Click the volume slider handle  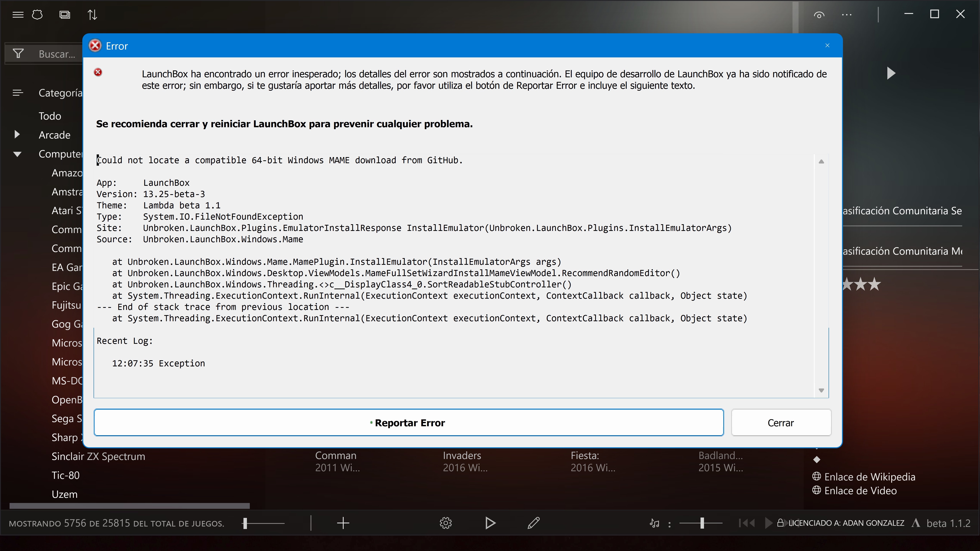(x=702, y=523)
